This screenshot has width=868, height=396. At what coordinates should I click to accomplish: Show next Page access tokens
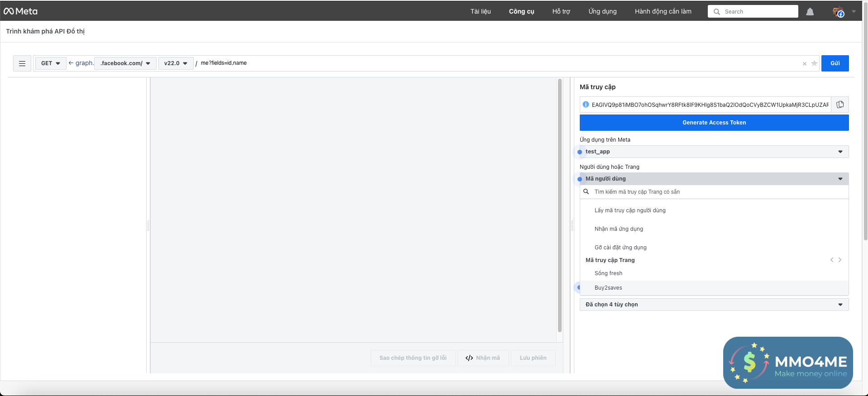[x=840, y=260]
